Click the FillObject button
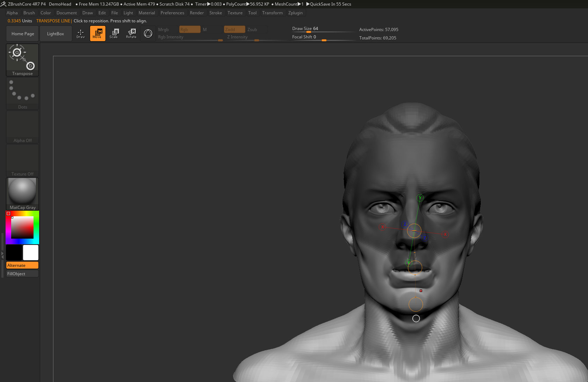The width and height of the screenshot is (588, 382). (22, 274)
